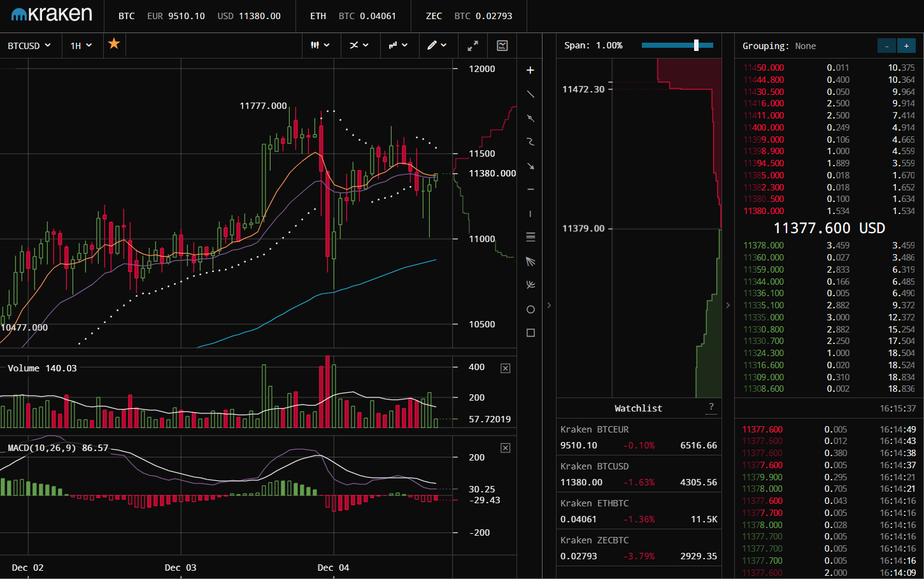Screen dimensions: 924x579
Task: Click the EUR 9510.10 price in header
Action: [176, 16]
